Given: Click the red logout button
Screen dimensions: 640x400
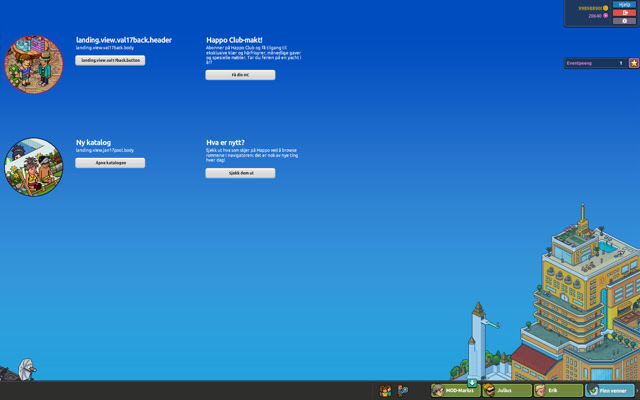Looking at the screenshot, I should click(624, 13).
